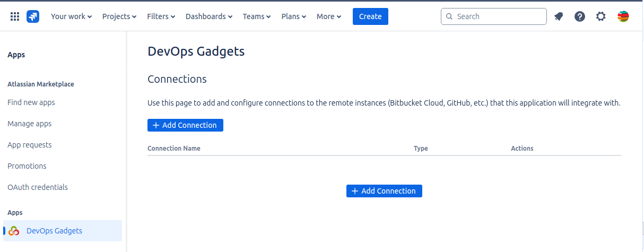This screenshot has width=644, height=252.
Task: Click the magnifier icon in the search box
Action: (x=450, y=16)
